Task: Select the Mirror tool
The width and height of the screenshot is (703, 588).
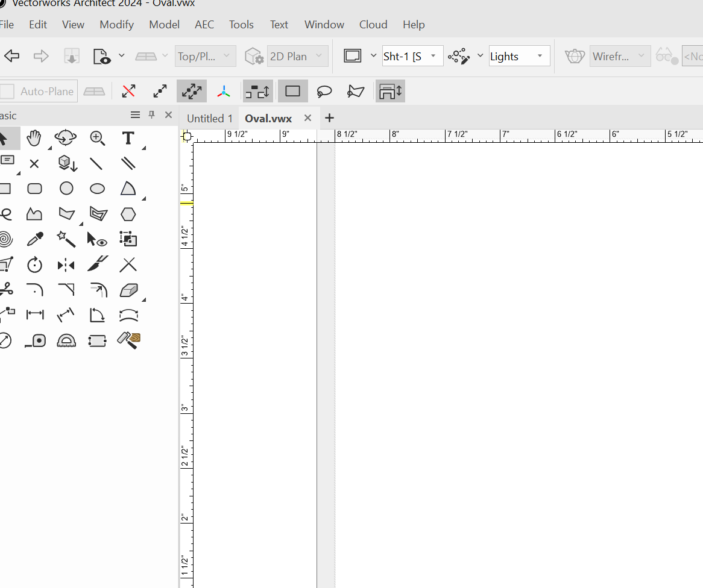Action: 66,265
